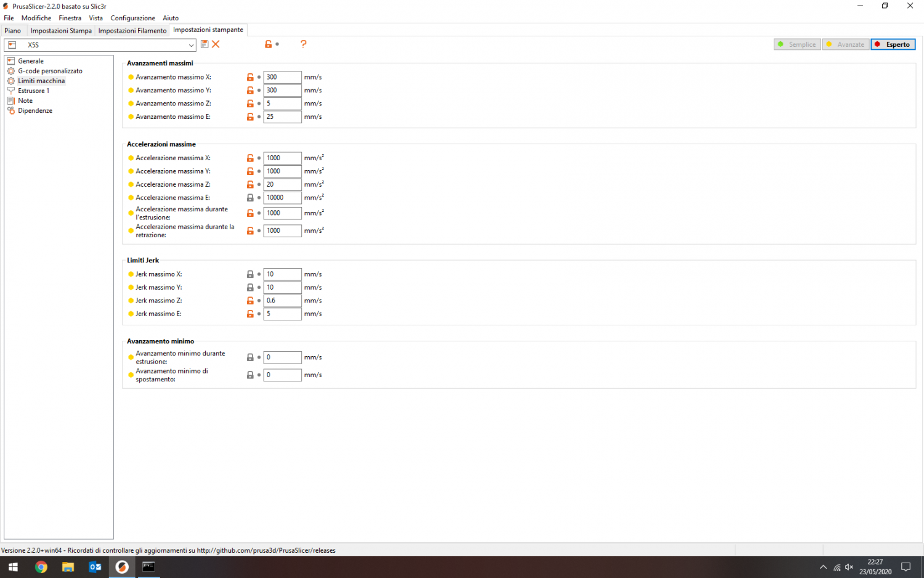The height and width of the screenshot is (578, 924).
Task: Switch to the Piano tab
Action: (x=13, y=30)
